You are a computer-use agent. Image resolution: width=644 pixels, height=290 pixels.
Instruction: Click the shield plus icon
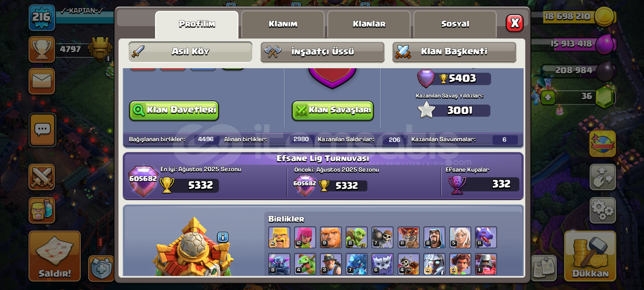(101, 268)
